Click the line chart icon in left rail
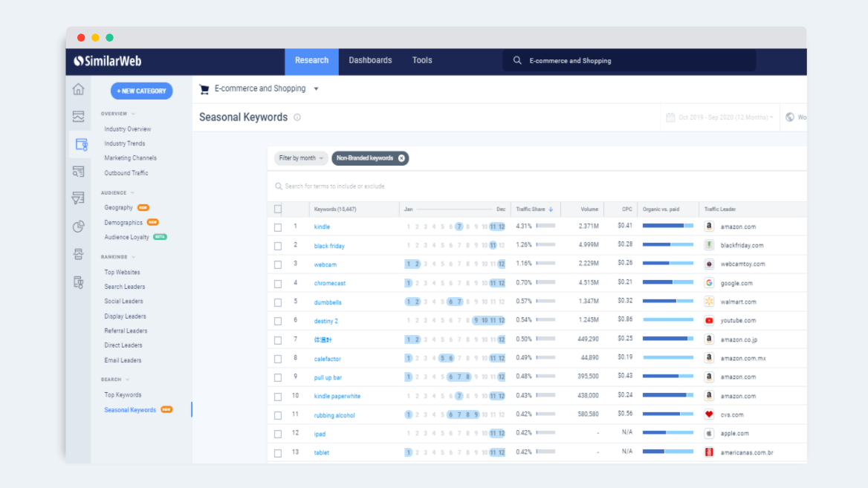The width and height of the screenshot is (868, 488). click(x=78, y=116)
